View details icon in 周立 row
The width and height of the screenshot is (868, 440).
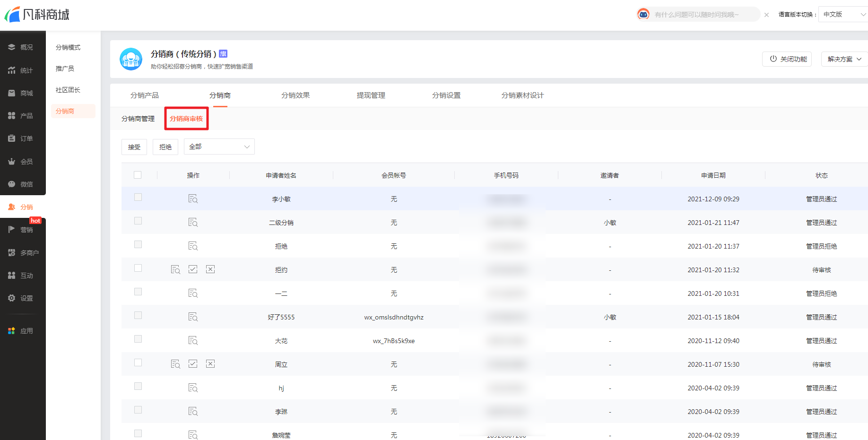point(175,364)
